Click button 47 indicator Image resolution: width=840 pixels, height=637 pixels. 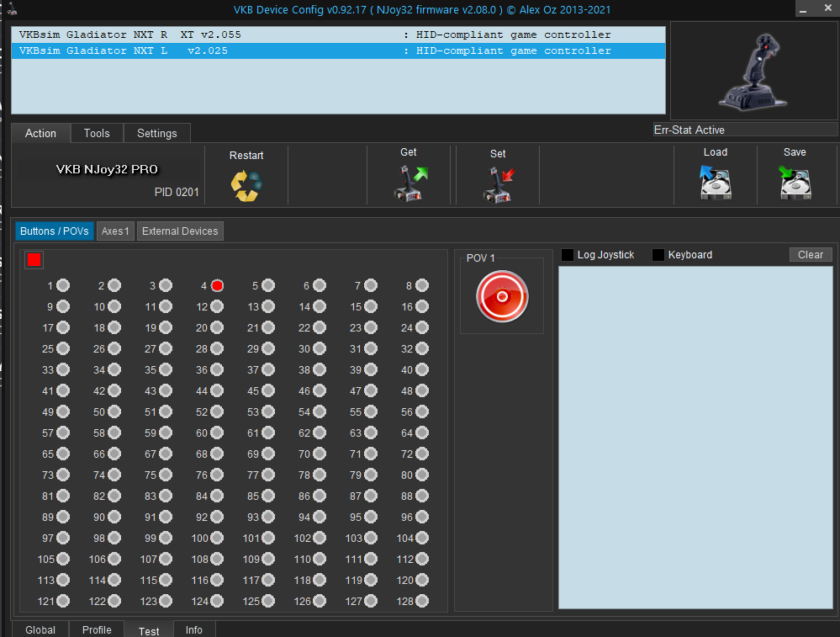tap(371, 391)
